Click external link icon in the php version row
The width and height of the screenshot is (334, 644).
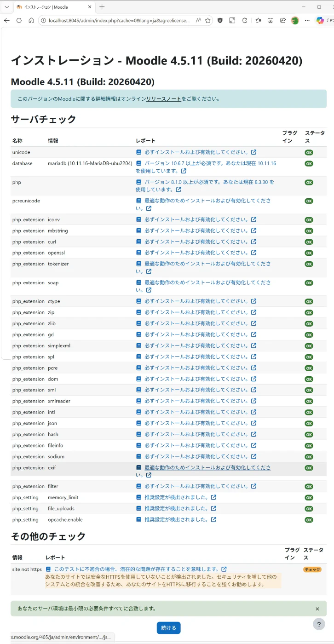[179, 190]
